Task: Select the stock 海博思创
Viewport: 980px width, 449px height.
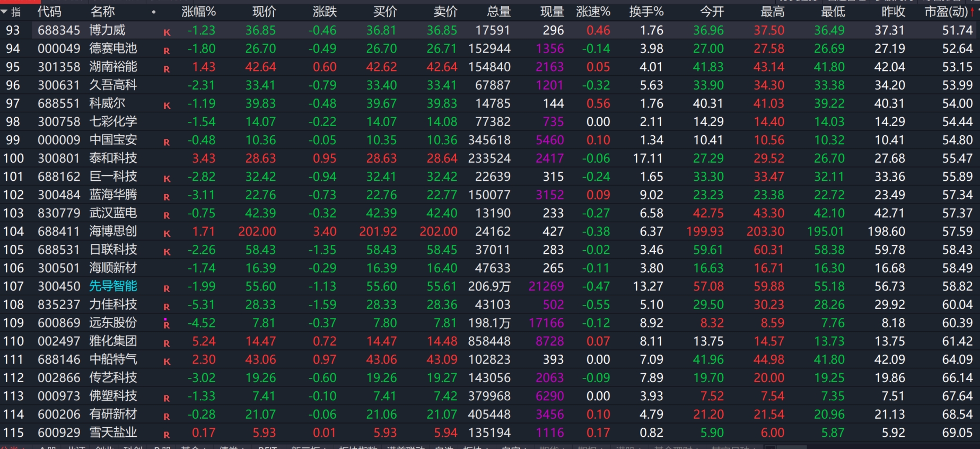Action: pos(113,232)
